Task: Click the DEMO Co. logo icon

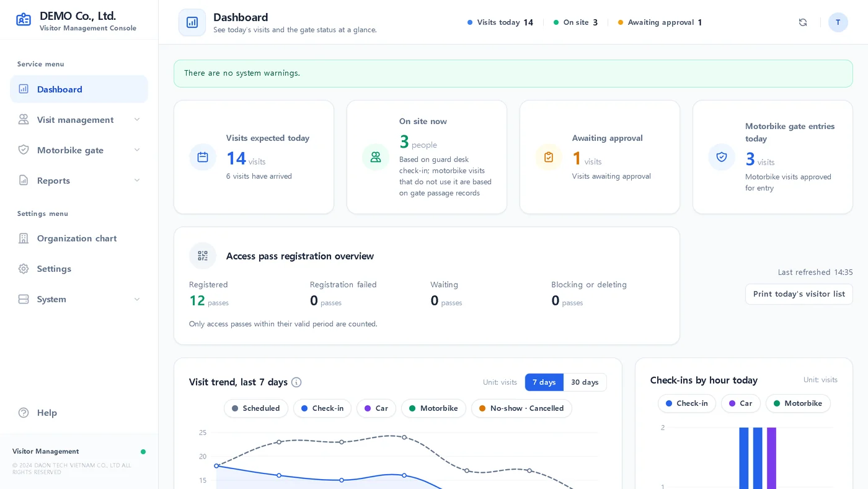Action: (24, 19)
